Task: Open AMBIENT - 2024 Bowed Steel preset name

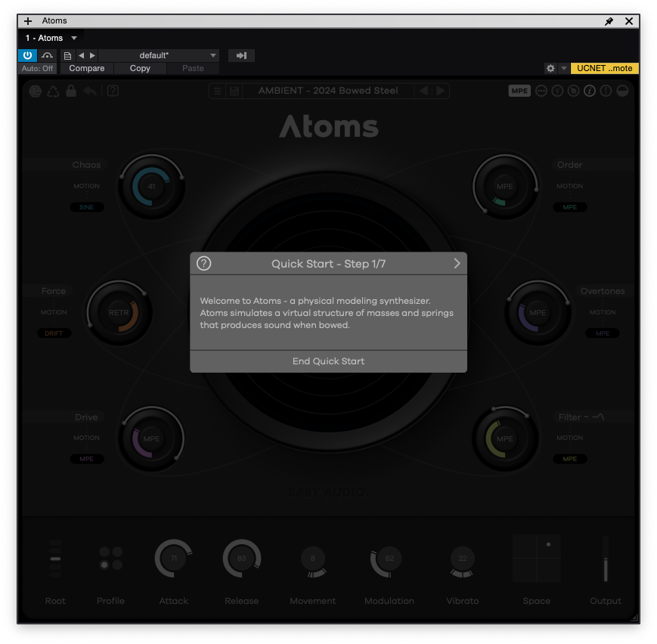Action: pyautogui.click(x=328, y=91)
